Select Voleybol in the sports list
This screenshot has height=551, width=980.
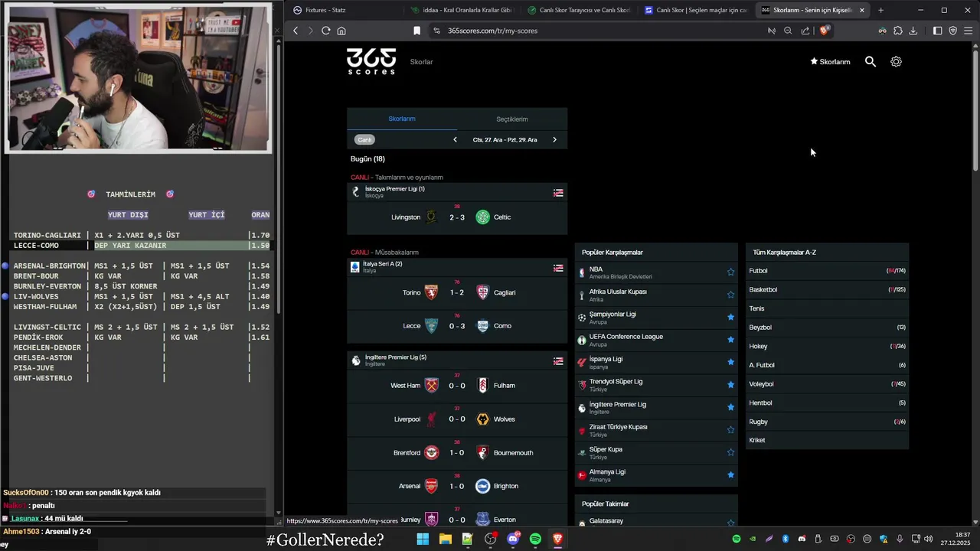click(x=827, y=384)
